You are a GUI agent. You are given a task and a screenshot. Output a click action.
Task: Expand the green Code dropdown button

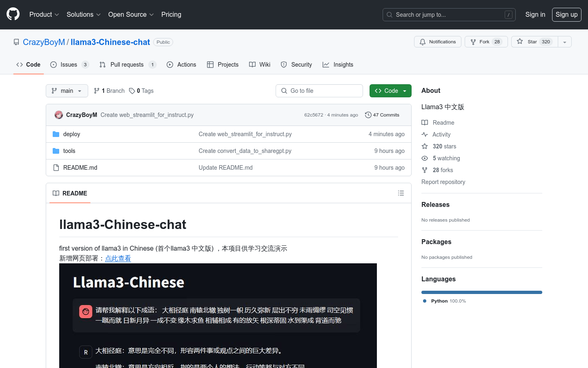click(390, 91)
